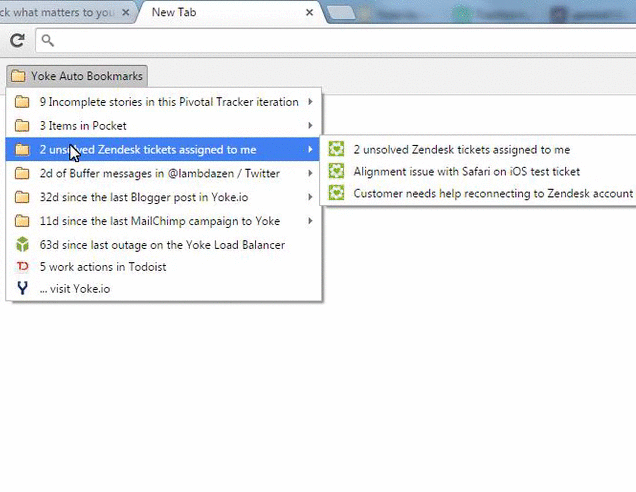Image resolution: width=636 pixels, height=492 pixels.
Task: Switch to the 'what matters to you' tab
Action: click(x=67, y=12)
